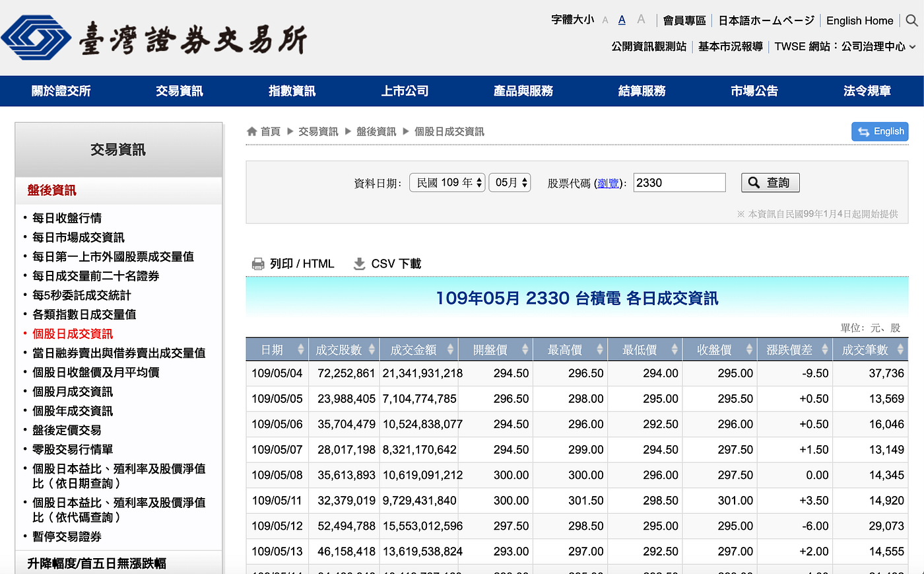Open 每日收盤行情 in sidebar
The height and width of the screenshot is (574, 924).
(x=67, y=218)
